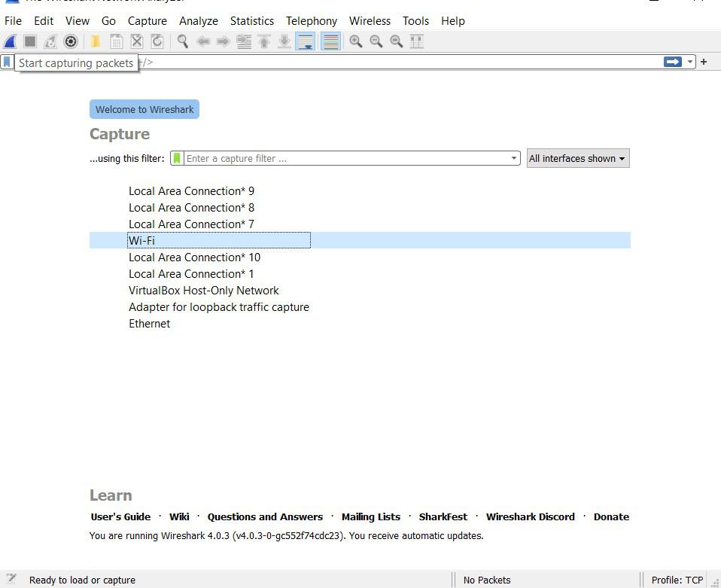
Task: Zoom in on the main window text
Action: 355,41
